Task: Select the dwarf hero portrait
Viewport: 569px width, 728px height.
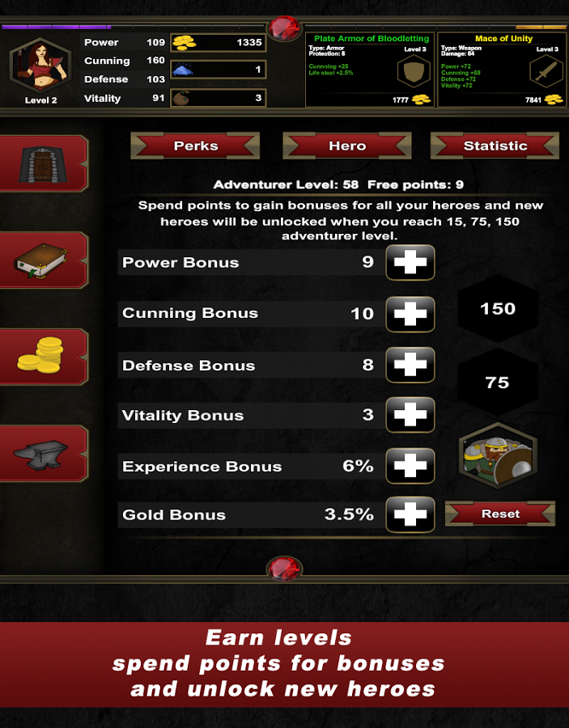Action: coord(498,455)
